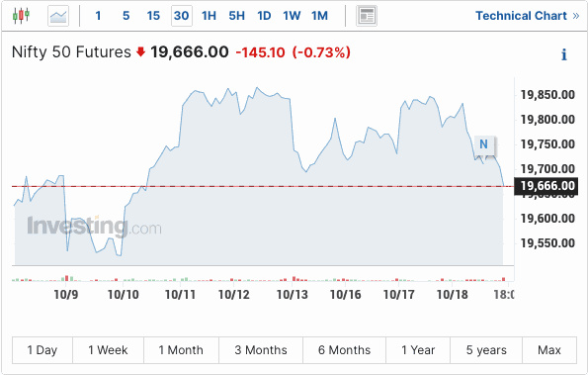Viewport: 588px width, 375px height.
Task: Click the 10/11 date label
Action: (x=181, y=294)
